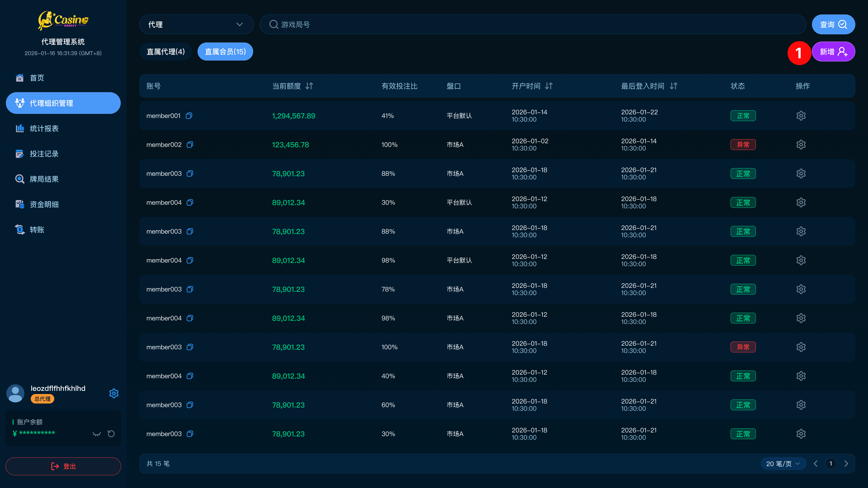Open 资金明细 from the sidebar
The height and width of the screenshot is (488, 868).
click(44, 204)
